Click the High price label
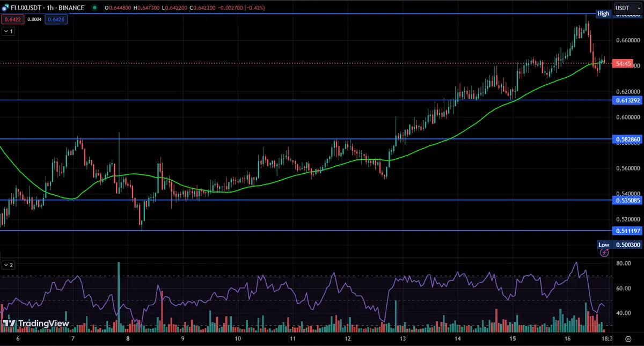 coord(604,13)
